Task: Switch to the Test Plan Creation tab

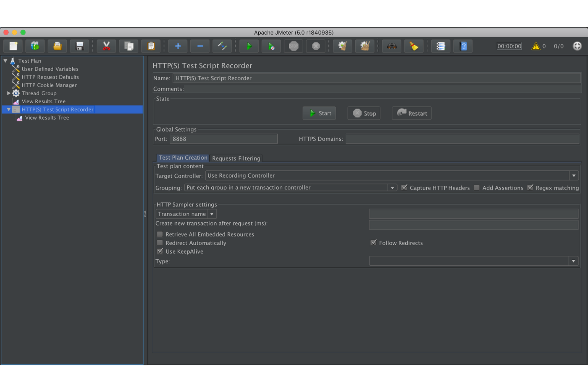Action: click(183, 158)
